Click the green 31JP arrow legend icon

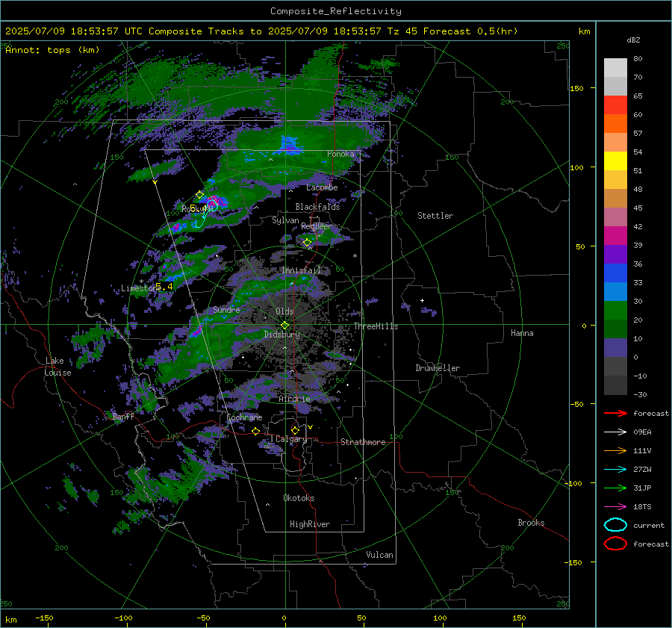(x=615, y=488)
